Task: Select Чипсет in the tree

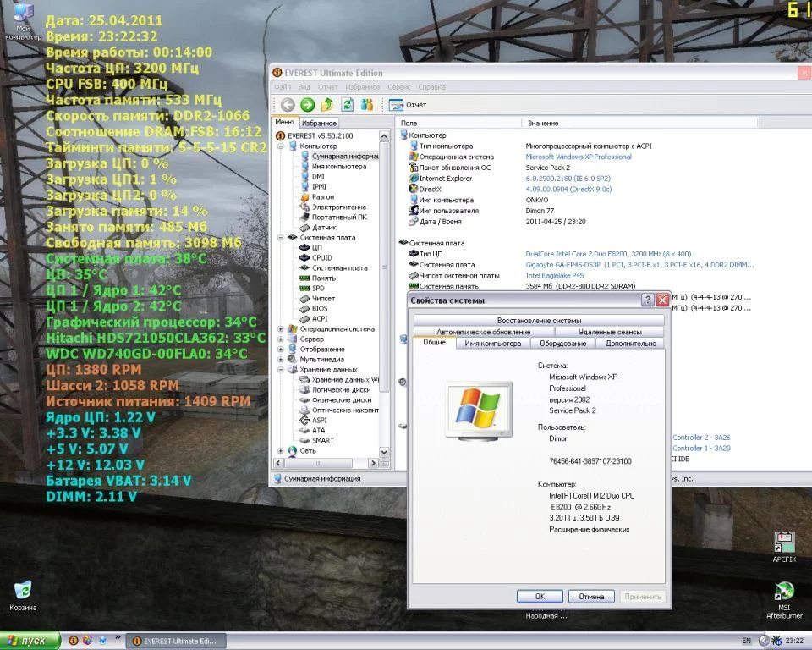Action: (x=323, y=299)
